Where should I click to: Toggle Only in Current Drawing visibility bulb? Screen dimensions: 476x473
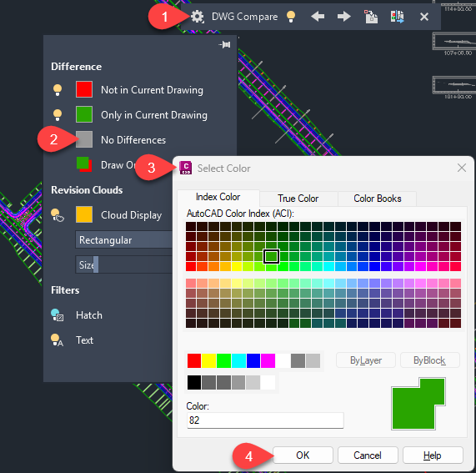coord(58,115)
